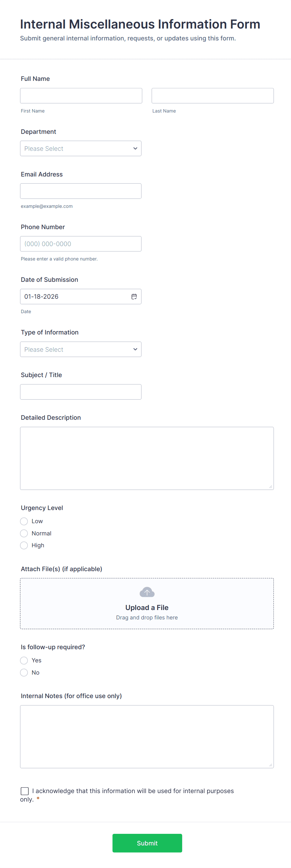Open the Department dropdown
This screenshot has height=868, width=291.
(x=81, y=149)
